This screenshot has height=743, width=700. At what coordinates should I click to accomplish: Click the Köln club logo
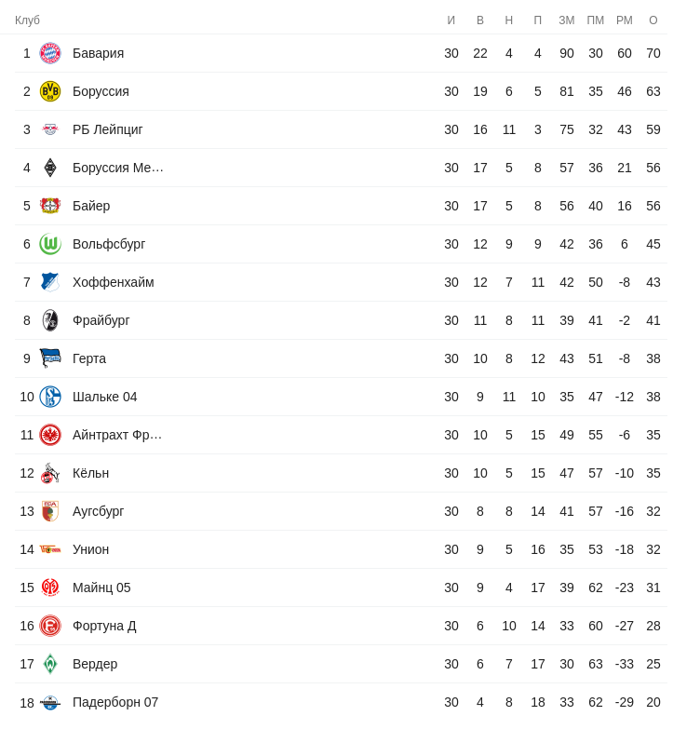[50, 473]
